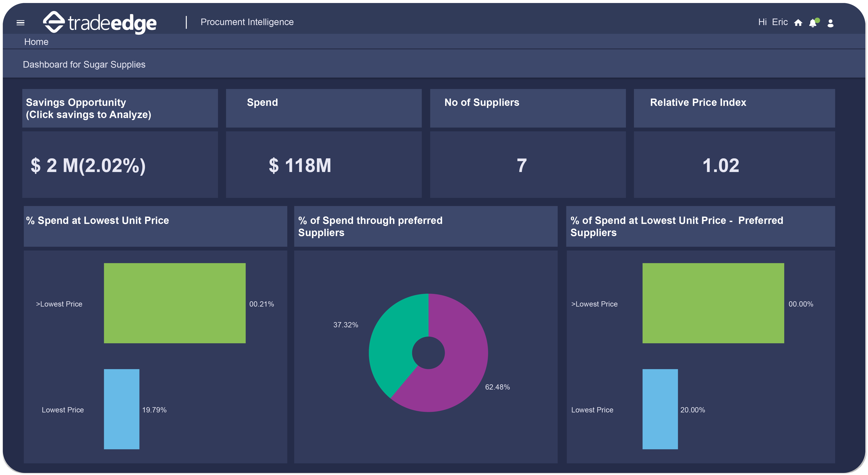Click the $ 2 M(2.02%) savings value
This screenshot has height=475, width=868.
click(88, 165)
